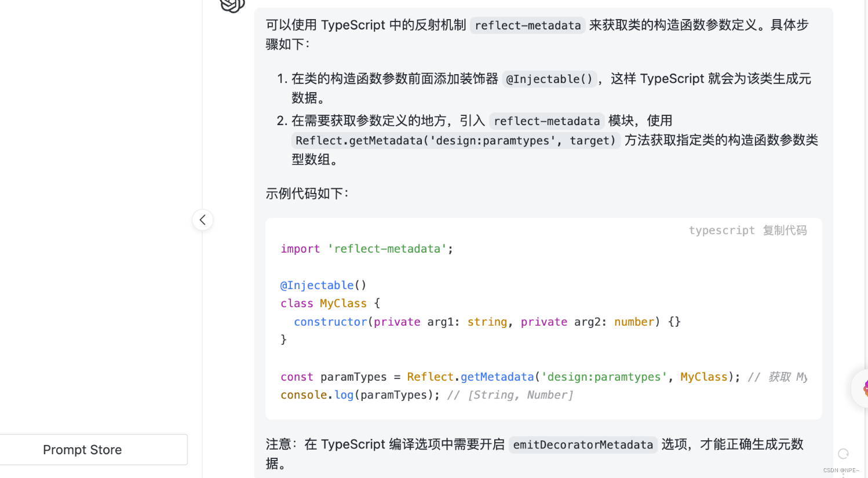The image size is (868, 478).
Task: Copy code via 复制代码 button
Action: [785, 231]
